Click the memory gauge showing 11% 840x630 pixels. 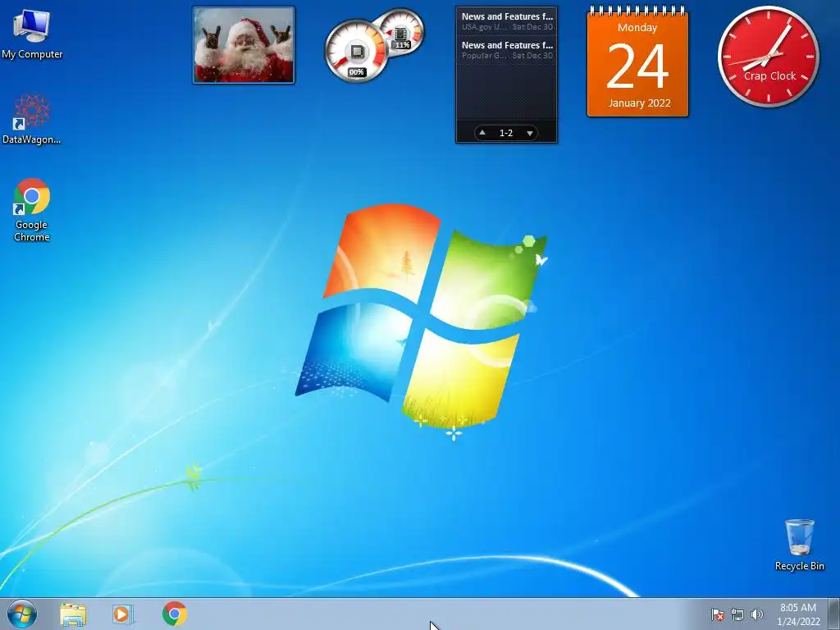coord(401,33)
